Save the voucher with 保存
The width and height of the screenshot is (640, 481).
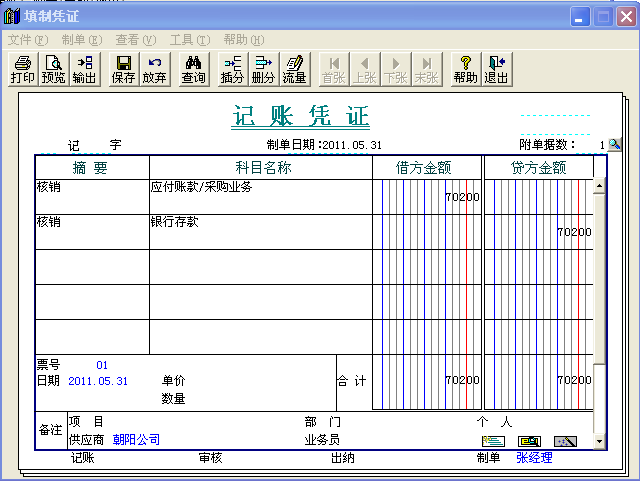[x=124, y=69]
